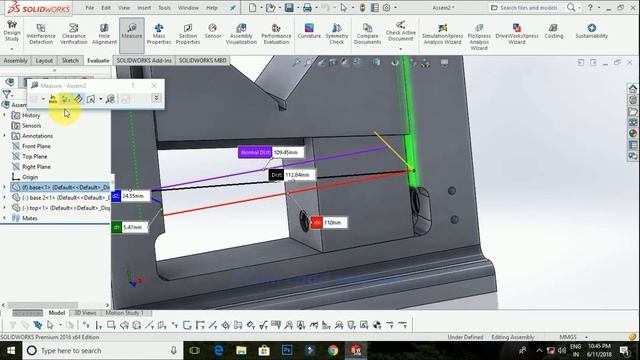
Task: Expand the top<1> component node
Action: (4, 208)
